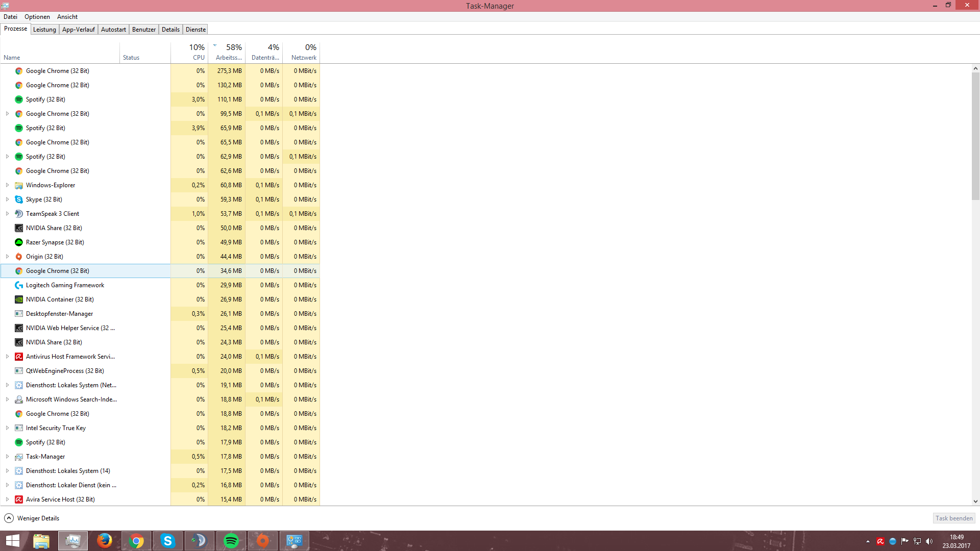The height and width of the screenshot is (551, 980).
Task: Click the Microsoft Windows Search-Indexer icon
Action: coord(19,399)
